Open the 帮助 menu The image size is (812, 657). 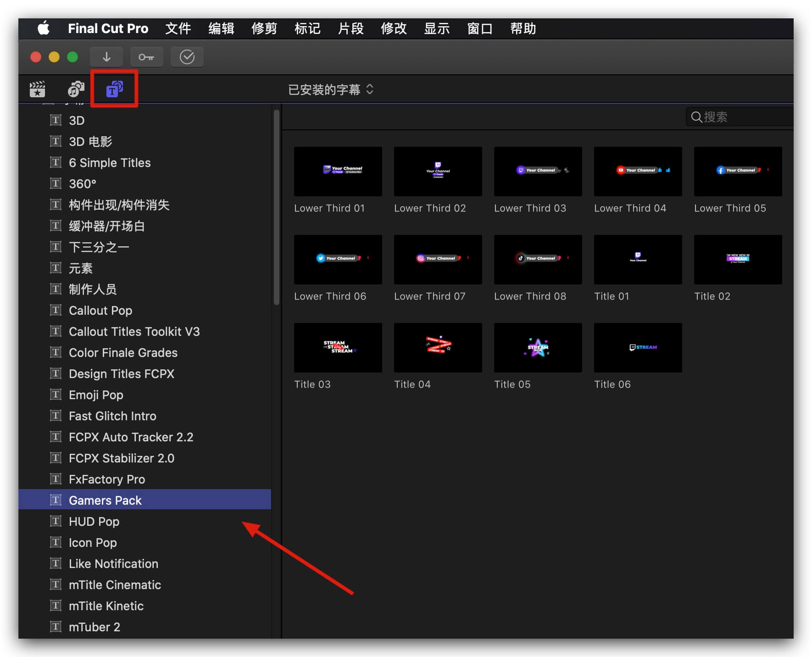523,28
